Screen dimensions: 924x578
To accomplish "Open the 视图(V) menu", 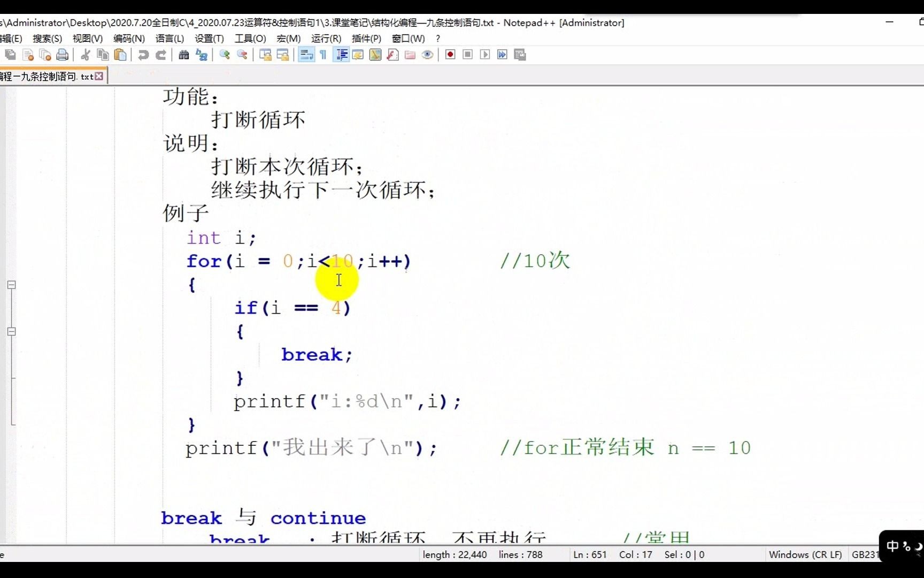I will (88, 39).
